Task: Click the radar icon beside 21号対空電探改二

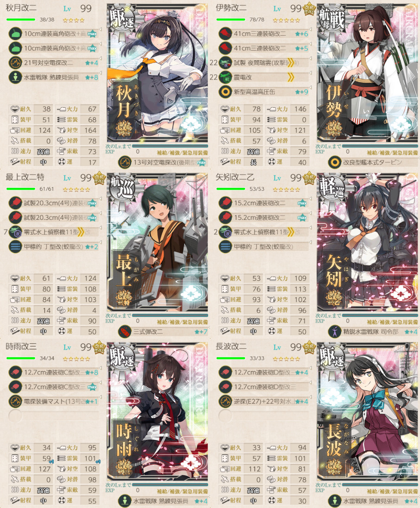Action: point(15,63)
